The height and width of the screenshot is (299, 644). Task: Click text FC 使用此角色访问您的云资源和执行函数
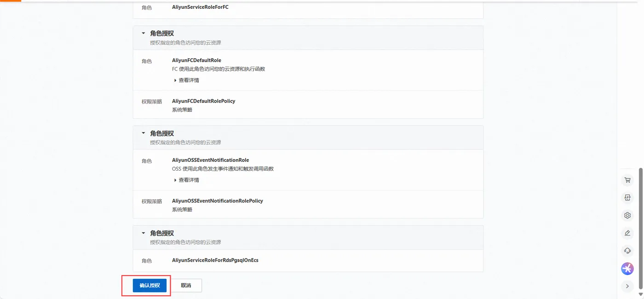tap(218, 69)
